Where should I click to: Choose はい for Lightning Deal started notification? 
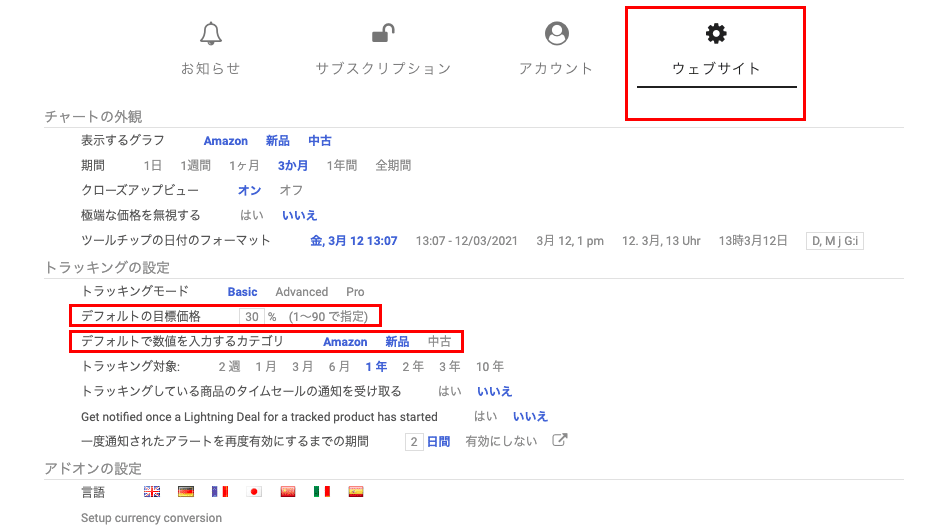pos(485,416)
